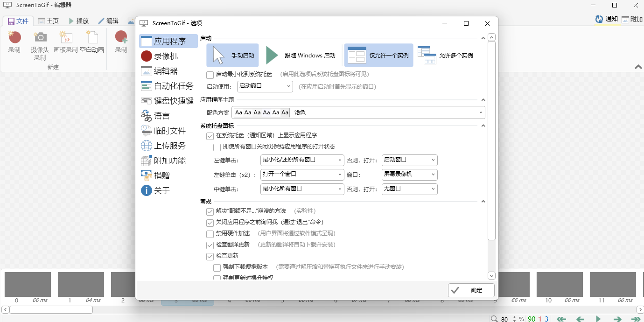The width and height of the screenshot is (644, 322).
Task: Select the 仅允许一个实例 option
Action: [x=379, y=55]
